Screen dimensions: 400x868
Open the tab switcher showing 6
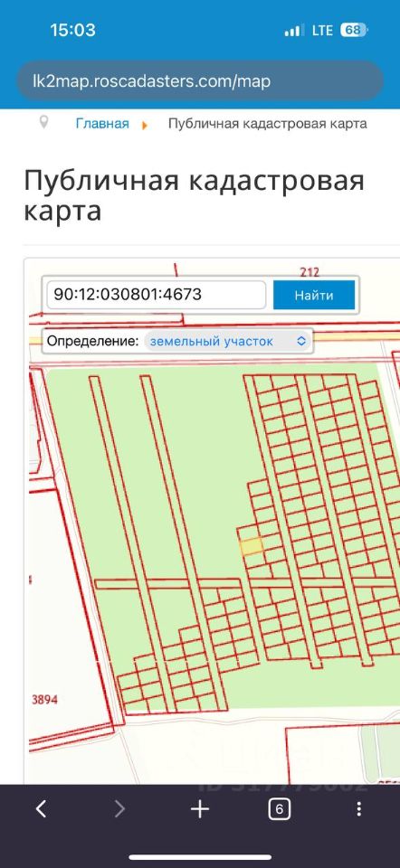pos(280,810)
